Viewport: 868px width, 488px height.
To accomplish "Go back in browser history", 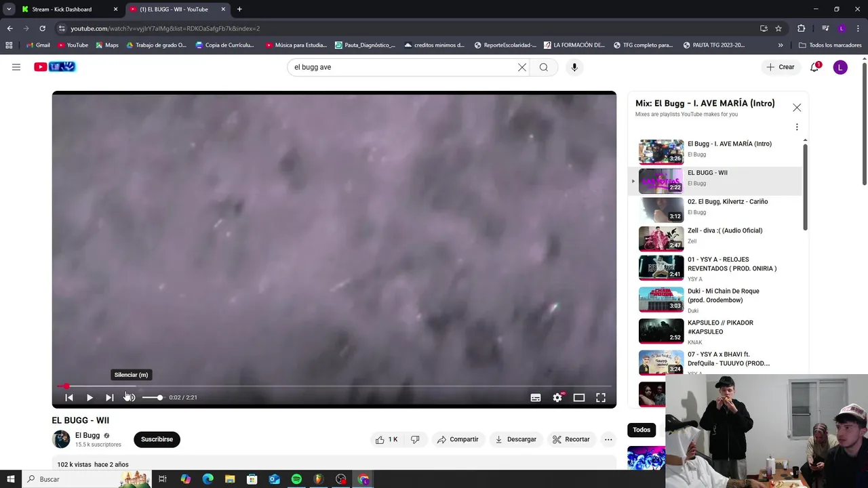I will tap(9, 28).
